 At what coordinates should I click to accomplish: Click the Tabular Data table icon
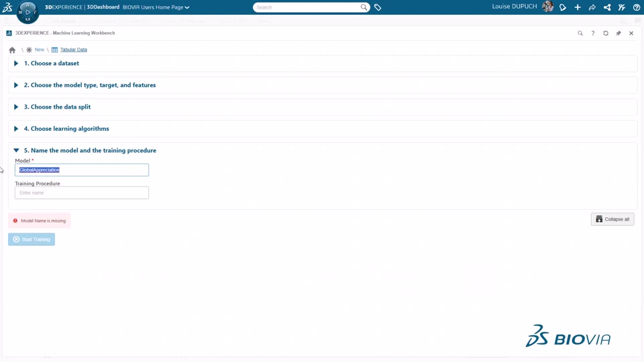pos(54,50)
